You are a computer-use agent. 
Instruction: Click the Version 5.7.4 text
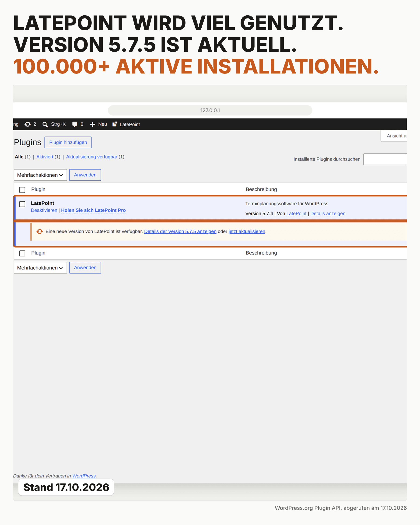[x=259, y=213]
